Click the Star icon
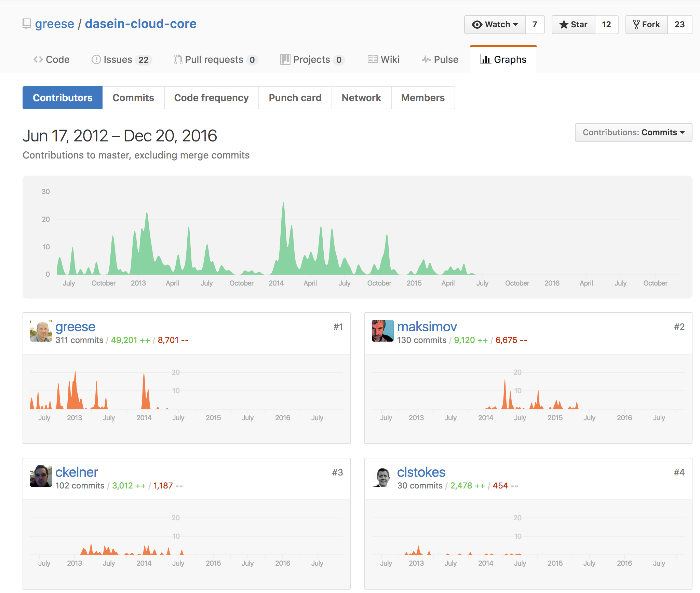 pos(564,25)
